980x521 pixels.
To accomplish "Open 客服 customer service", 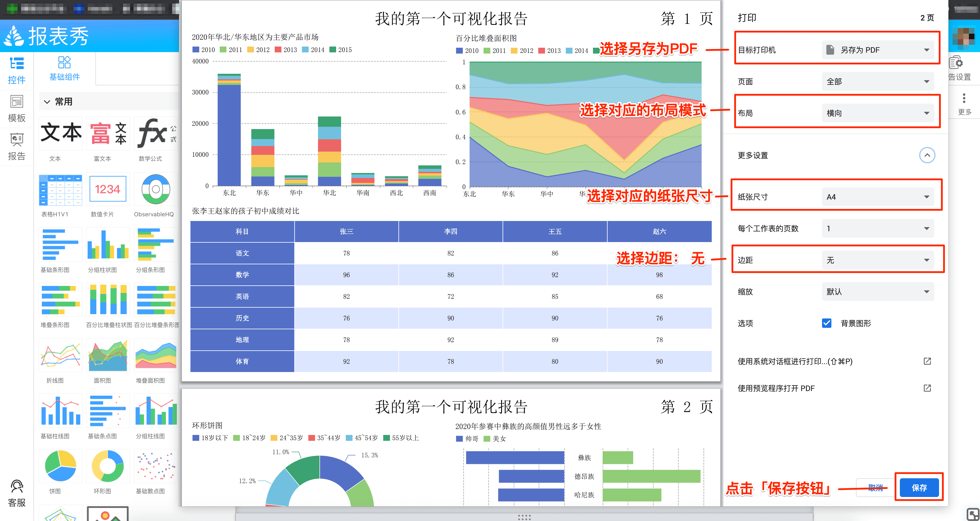I will (17, 493).
